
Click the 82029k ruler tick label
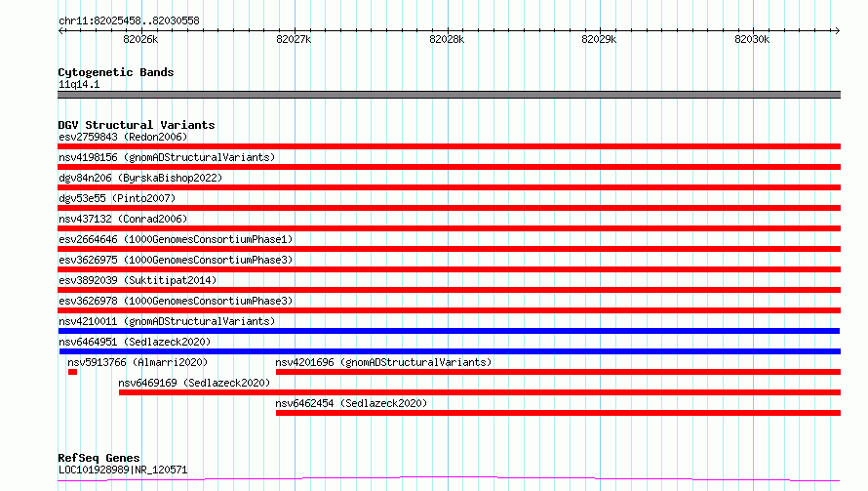point(599,39)
